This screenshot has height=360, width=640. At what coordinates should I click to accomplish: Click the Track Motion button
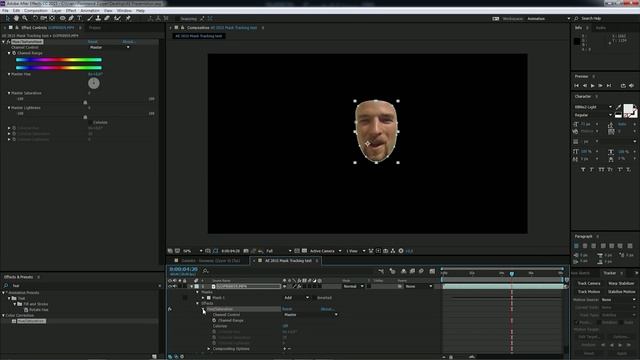click(589, 291)
